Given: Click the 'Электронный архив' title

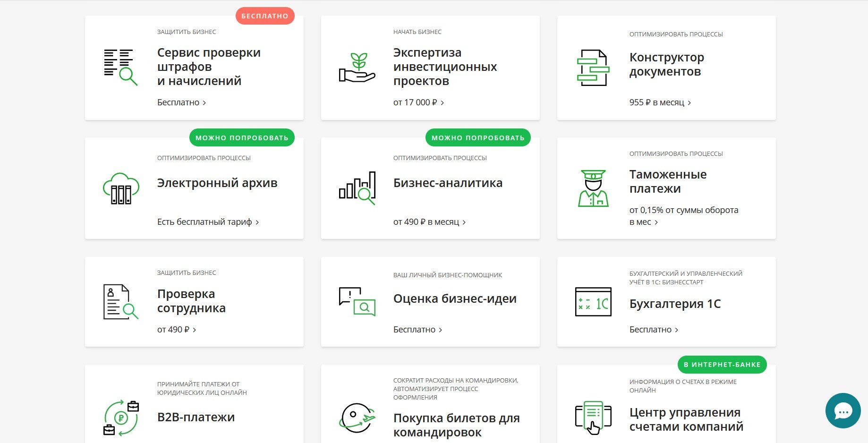Looking at the screenshot, I should point(217,183).
